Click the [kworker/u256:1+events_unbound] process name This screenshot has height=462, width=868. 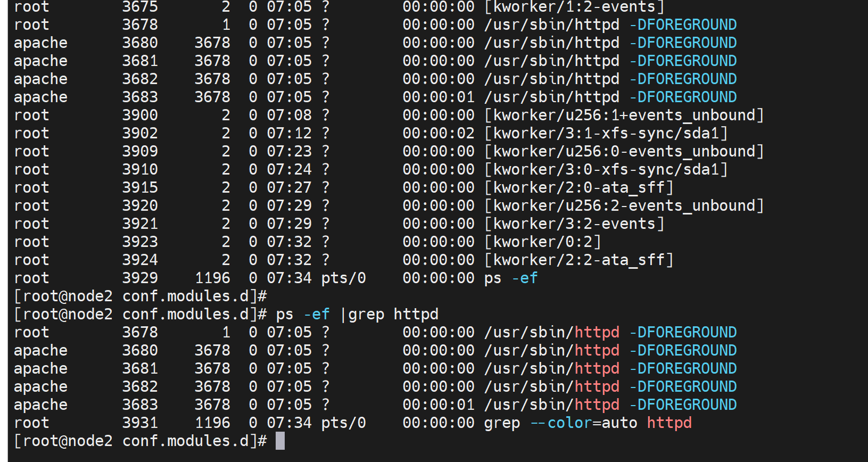[624, 115]
